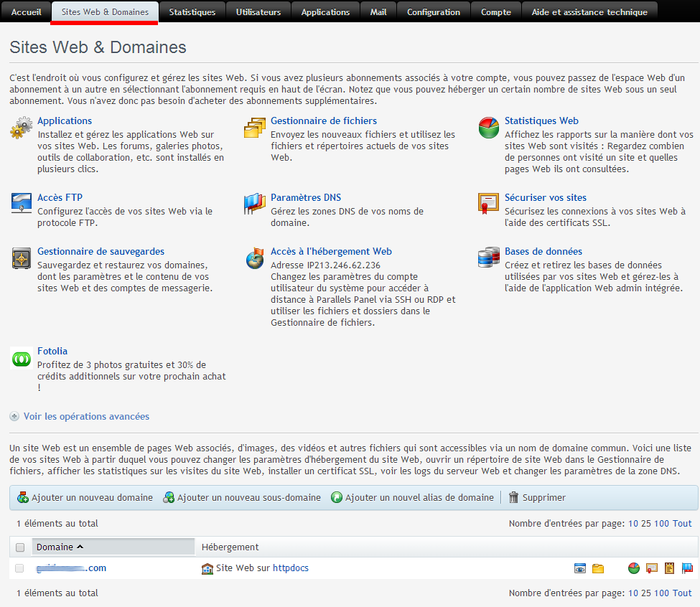This screenshot has height=607, width=700.
Task: Toggle the select-all checkbox in table header
Action: pos(20,547)
